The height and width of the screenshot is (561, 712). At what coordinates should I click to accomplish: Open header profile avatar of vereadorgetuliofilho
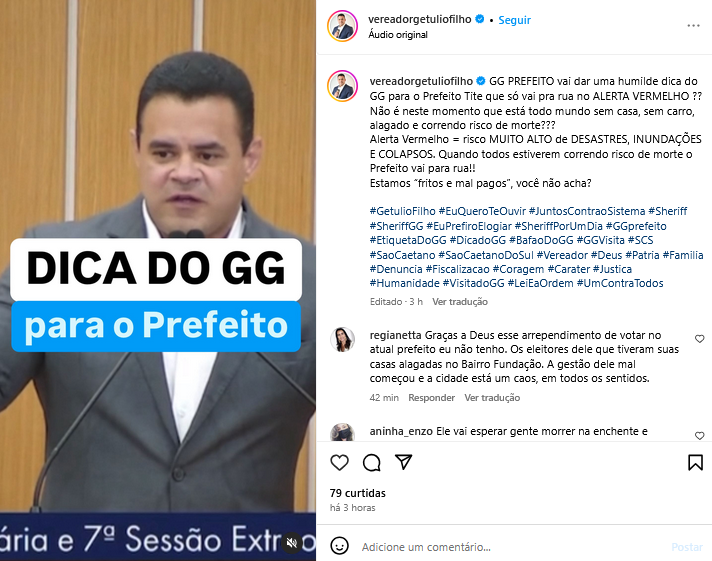point(342,26)
